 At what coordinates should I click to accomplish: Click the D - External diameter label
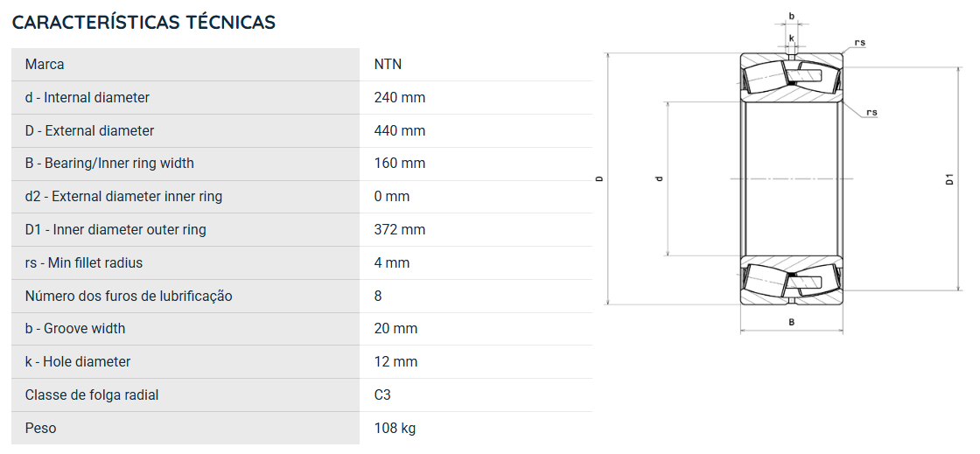(x=89, y=130)
